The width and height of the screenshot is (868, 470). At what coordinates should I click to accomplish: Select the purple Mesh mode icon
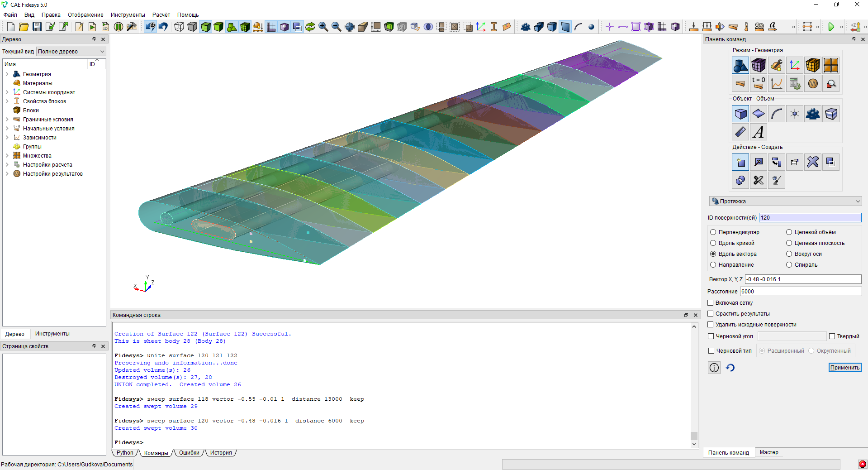pos(759,65)
